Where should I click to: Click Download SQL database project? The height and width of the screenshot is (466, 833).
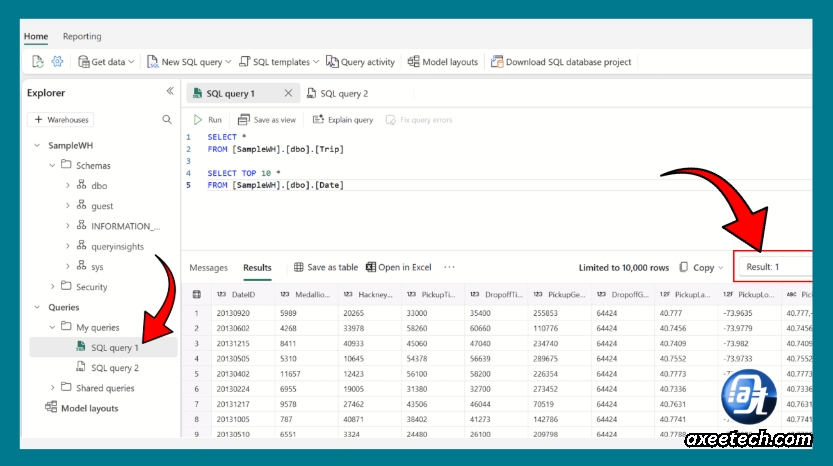coord(561,62)
